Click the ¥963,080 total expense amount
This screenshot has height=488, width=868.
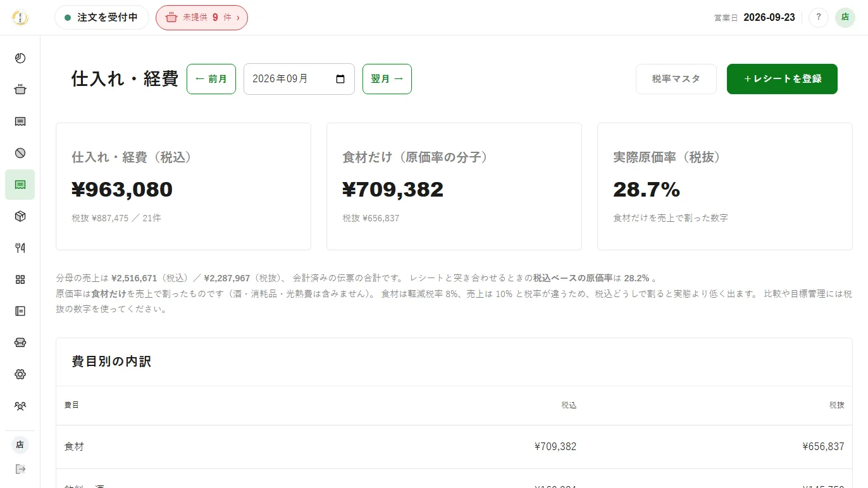point(122,190)
